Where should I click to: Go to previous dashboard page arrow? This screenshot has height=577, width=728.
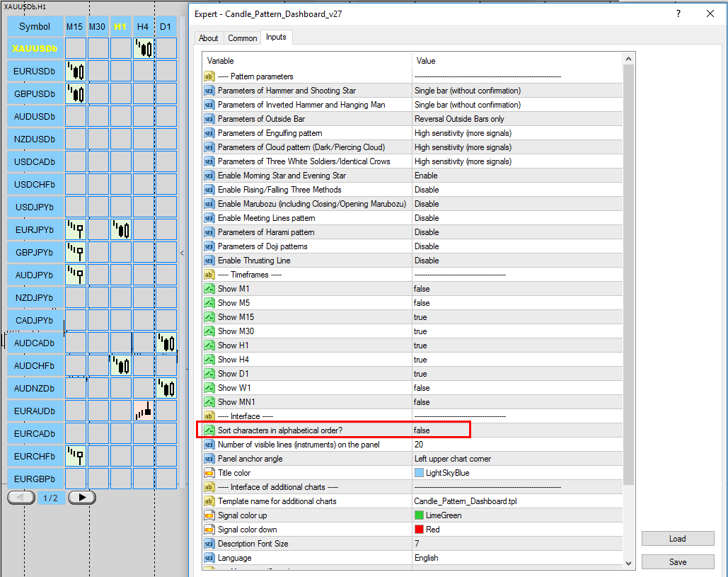pos(21,498)
